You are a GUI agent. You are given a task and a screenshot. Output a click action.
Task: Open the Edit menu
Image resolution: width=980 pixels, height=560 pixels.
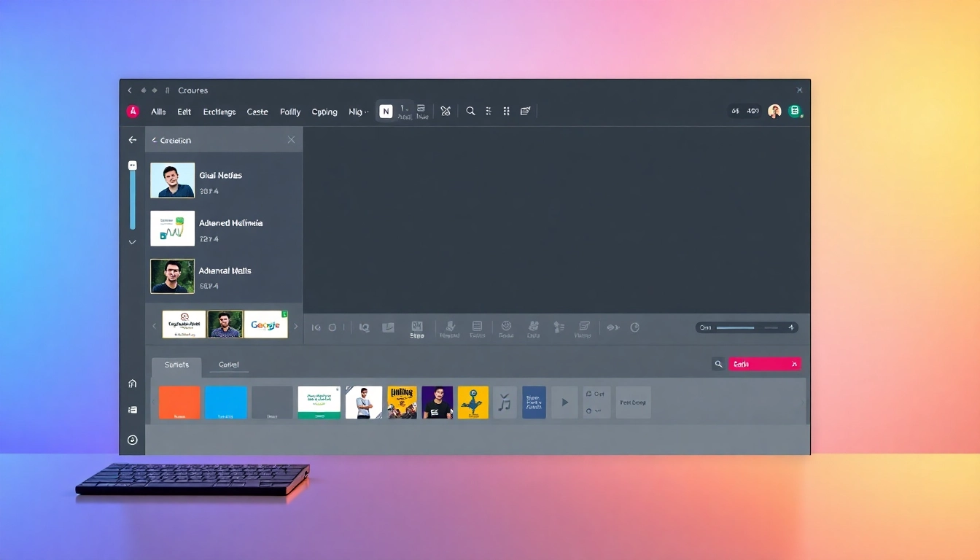[x=184, y=112]
